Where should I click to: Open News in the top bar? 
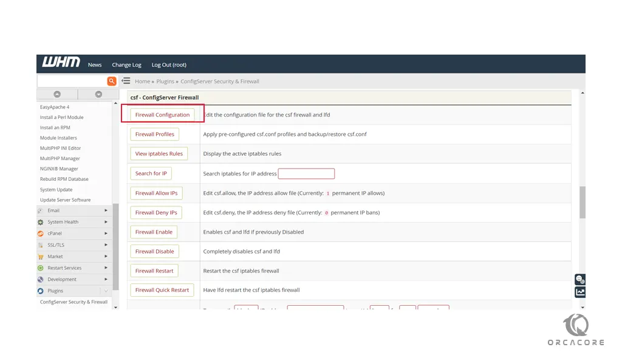click(95, 65)
